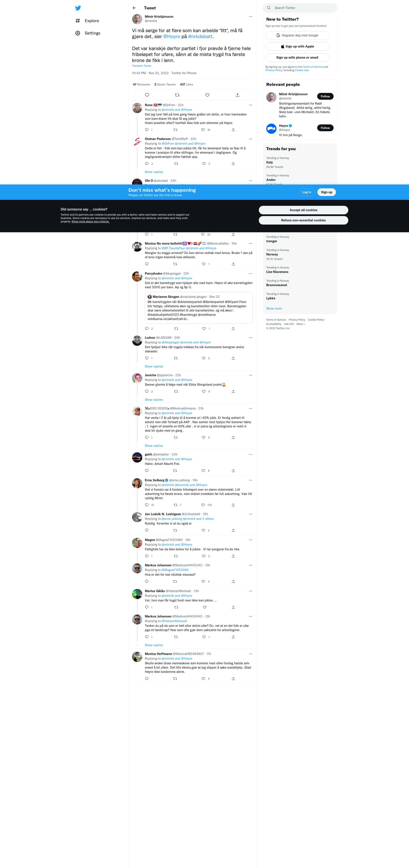Like Erna Solberg's reply
The width and height of the screenshot is (409, 868).
(203, 505)
